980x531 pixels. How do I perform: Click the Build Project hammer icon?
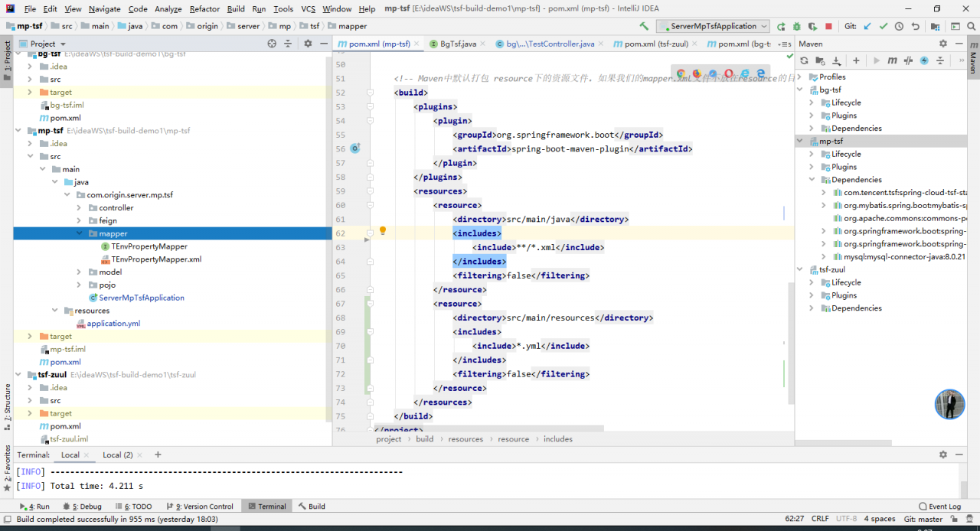644,26
